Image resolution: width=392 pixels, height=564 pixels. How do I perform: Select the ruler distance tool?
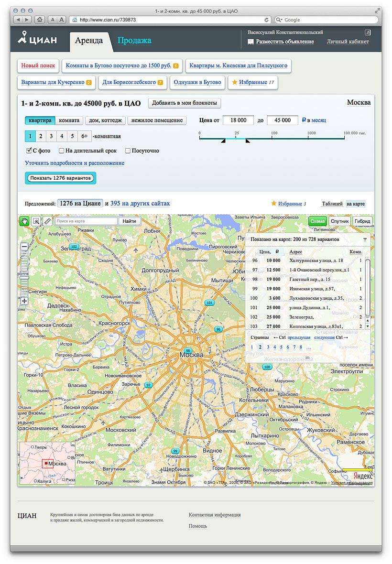point(47,221)
